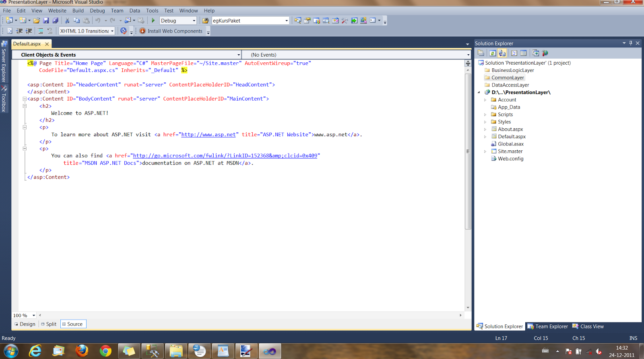Click the green Start Debugging arrow
Image resolution: width=644 pixels, height=359 pixels.
pyautogui.click(x=153, y=21)
